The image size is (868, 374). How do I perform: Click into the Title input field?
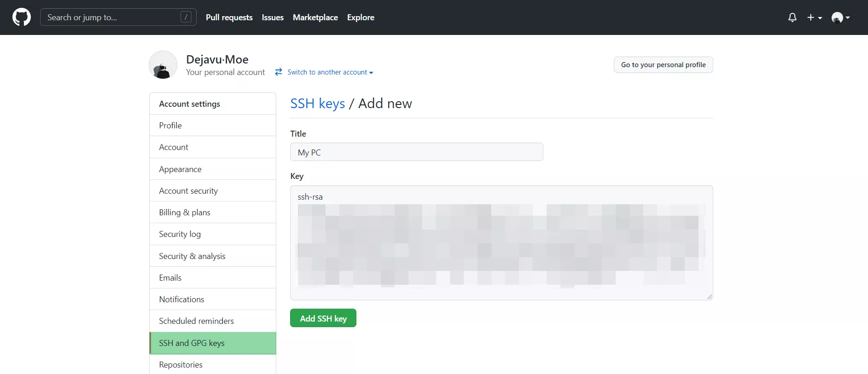(x=416, y=152)
